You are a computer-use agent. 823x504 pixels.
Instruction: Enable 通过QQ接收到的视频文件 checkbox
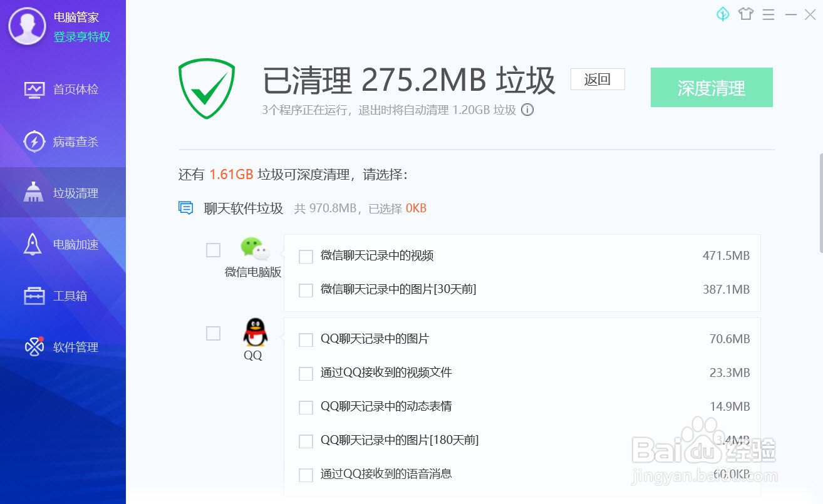[306, 374]
